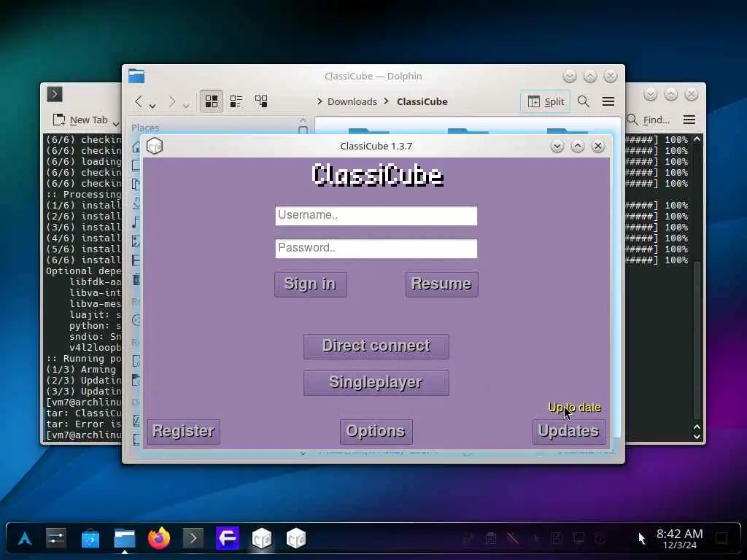The width and height of the screenshot is (747, 560).
Task: Open New Tab in Konsole
Action: point(80,120)
